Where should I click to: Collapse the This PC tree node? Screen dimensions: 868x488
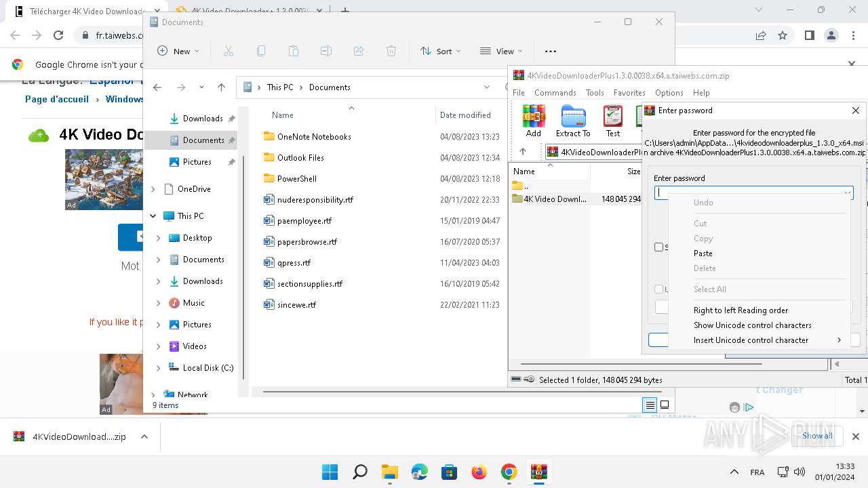click(x=153, y=216)
